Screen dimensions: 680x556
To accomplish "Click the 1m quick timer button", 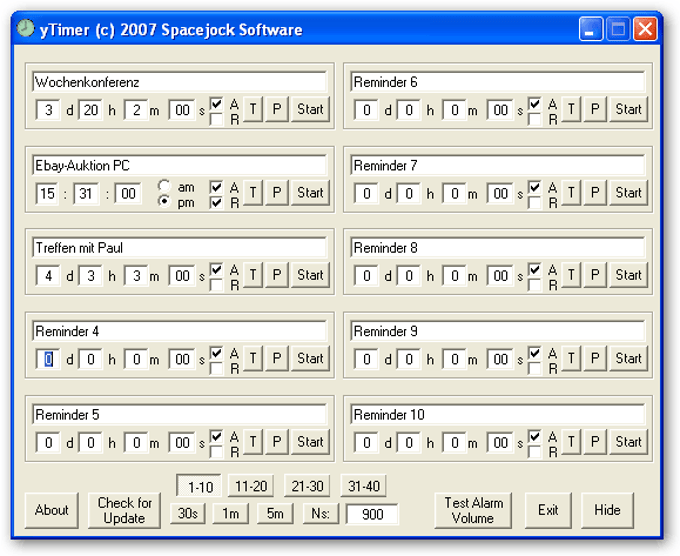I will pyautogui.click(x=231, y=513).
